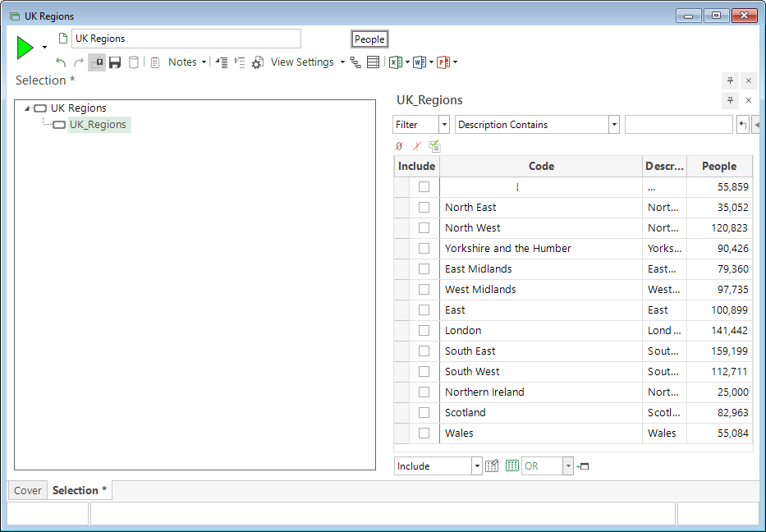766x532 pixels.
Task: Tick the Include checkbox for Scotland
Action: (x=424, y=412)
